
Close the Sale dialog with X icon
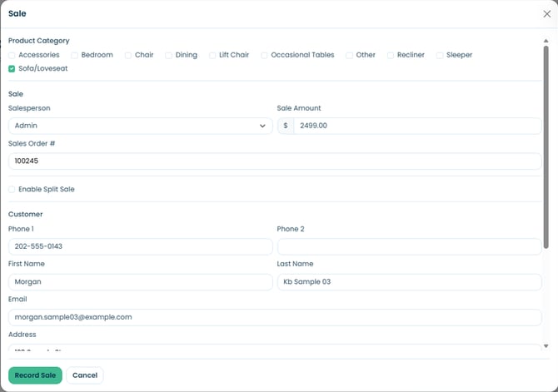[x=546, y=14]
